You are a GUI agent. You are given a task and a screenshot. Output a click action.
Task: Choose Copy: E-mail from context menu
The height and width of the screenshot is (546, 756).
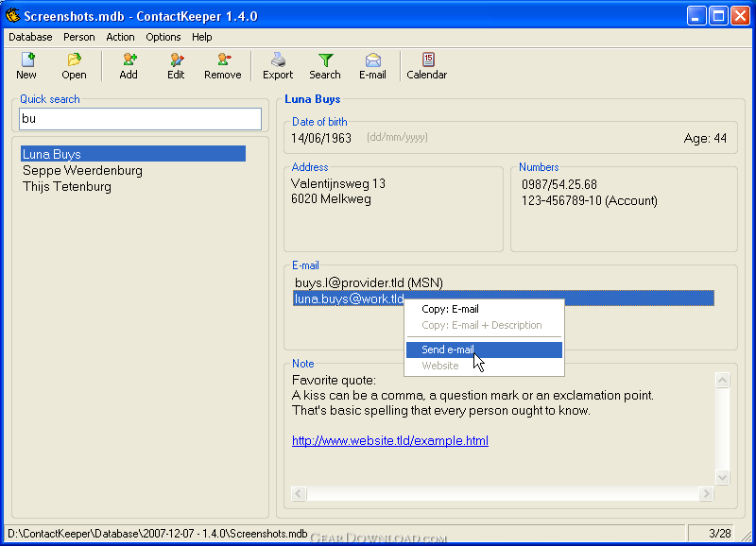(x=484, y=310)
